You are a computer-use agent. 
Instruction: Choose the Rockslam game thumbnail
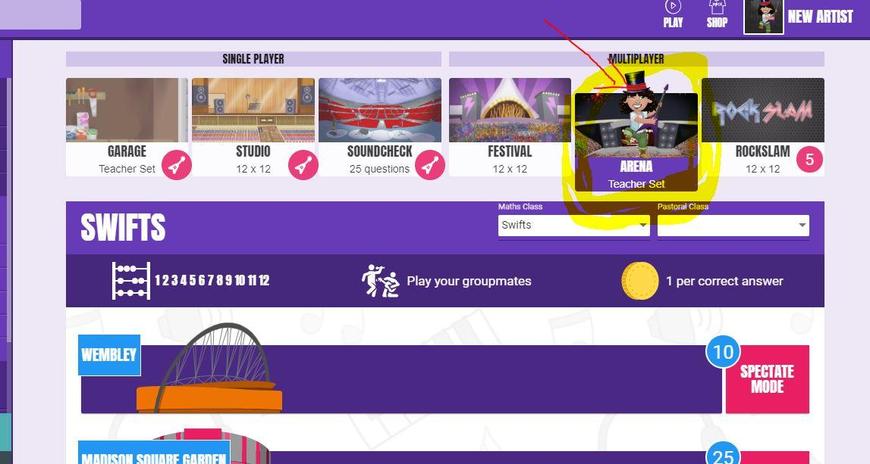(x=762, y=110)
